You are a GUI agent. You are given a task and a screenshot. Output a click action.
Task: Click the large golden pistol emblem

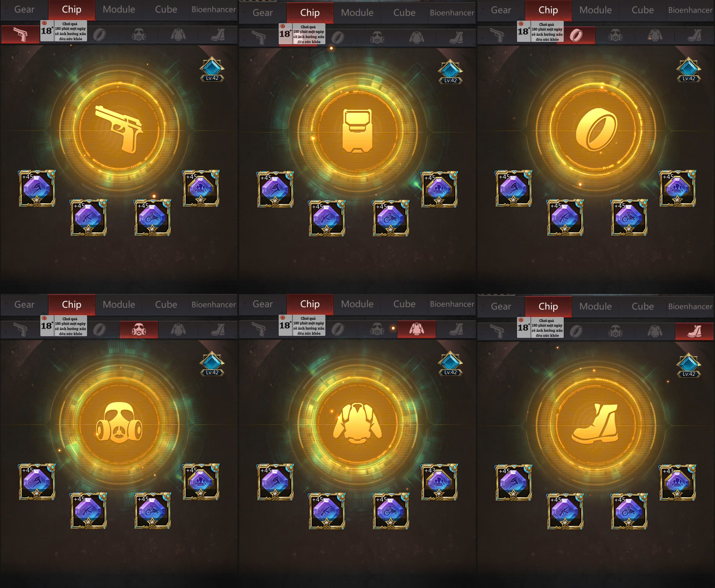pyautogui.click(x=119, y=129)
